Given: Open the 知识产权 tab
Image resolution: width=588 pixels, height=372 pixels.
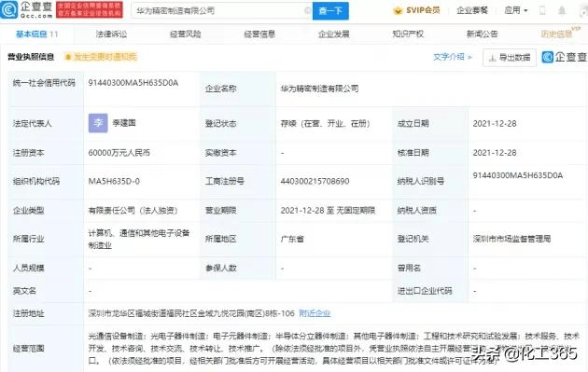Looking at the screenshot, I should click(408, 34).
